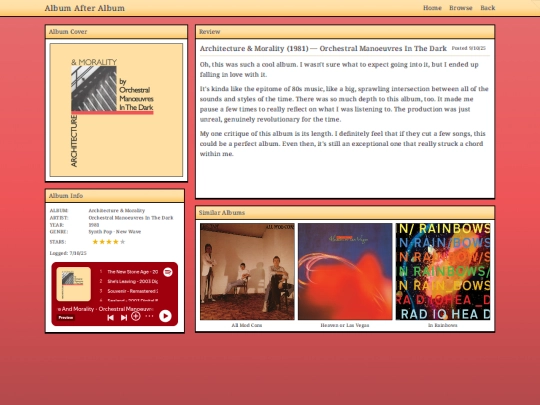Click the Spotify logo in the player
Image resolution: width=540 pixels, height=405 pixels.
click(x=168, y=272)
